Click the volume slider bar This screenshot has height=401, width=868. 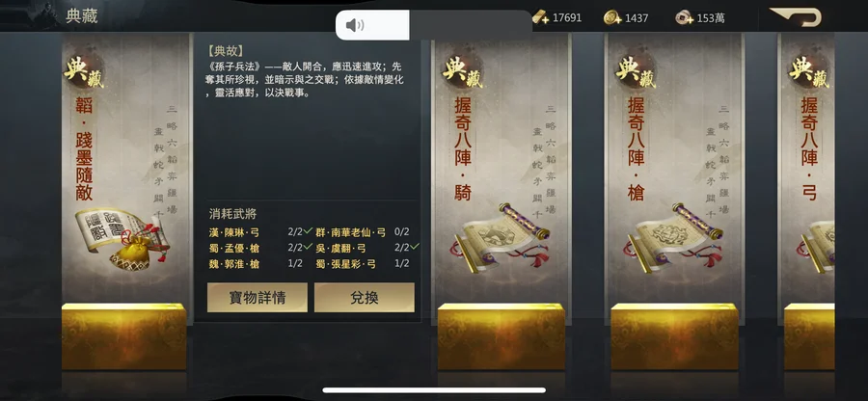click(433, 25)
